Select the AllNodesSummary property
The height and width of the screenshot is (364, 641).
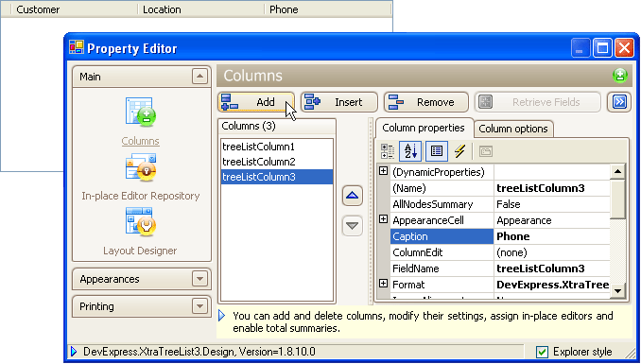pyautogui.click(x=442, y=204)
